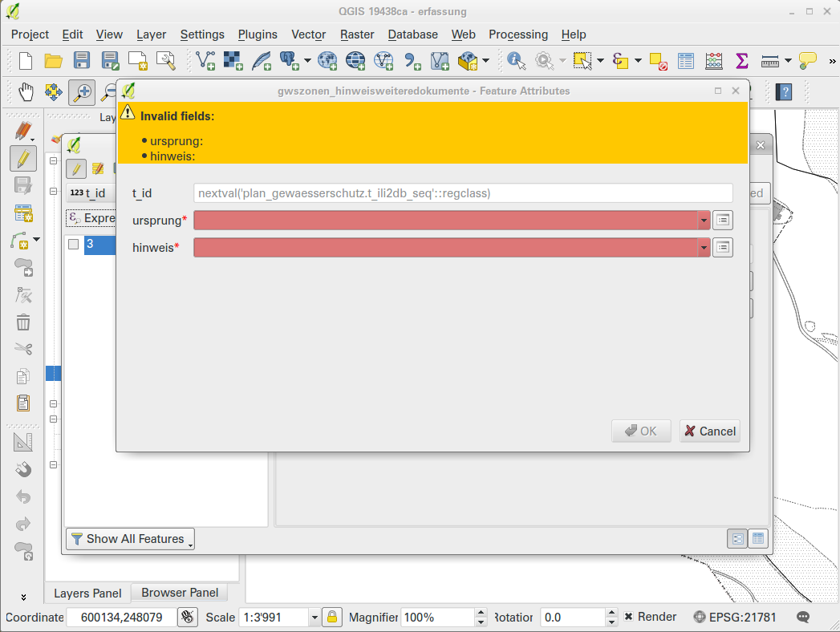Open Composer Manager icon
840x632 pixels.
point(165,60)
